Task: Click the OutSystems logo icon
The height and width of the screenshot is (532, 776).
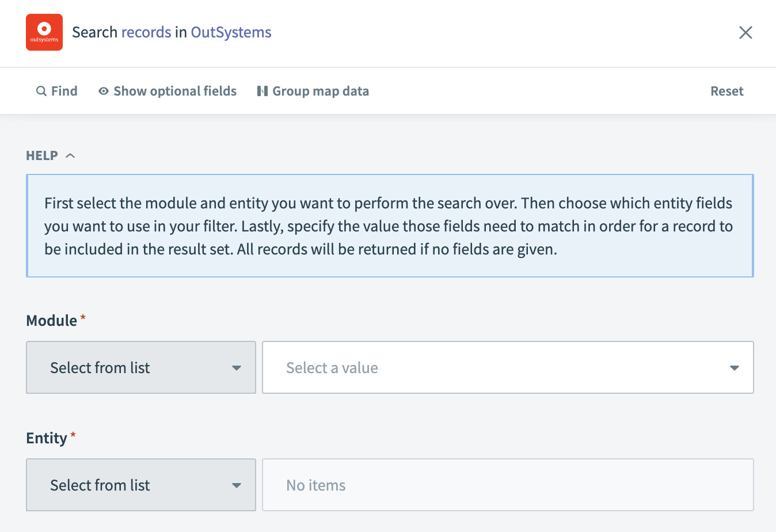Action: tap(44, 32)
